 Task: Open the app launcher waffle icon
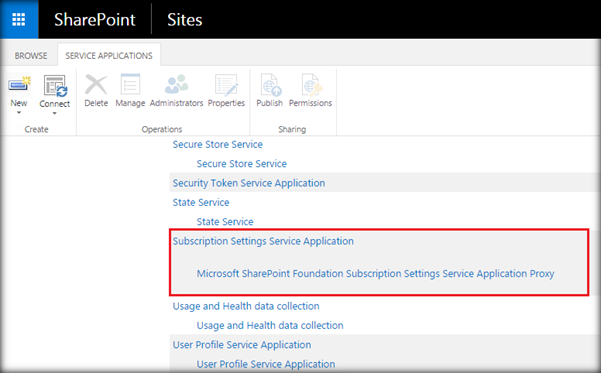coord(19,19)
